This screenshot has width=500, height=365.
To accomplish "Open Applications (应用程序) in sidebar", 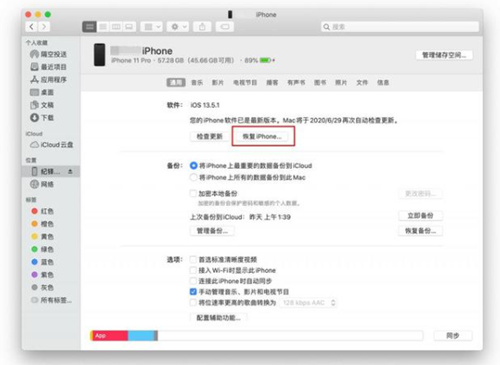I will [49, 79].
